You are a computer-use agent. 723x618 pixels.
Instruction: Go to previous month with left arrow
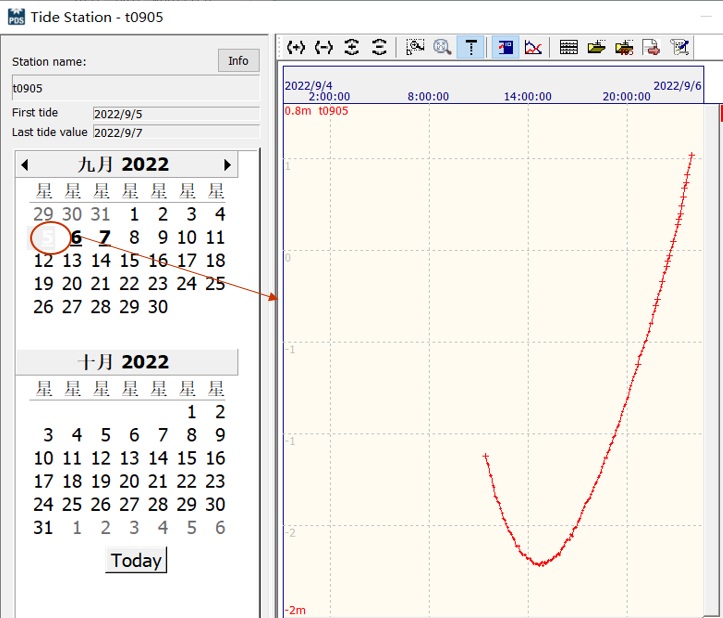click(25, 165)
